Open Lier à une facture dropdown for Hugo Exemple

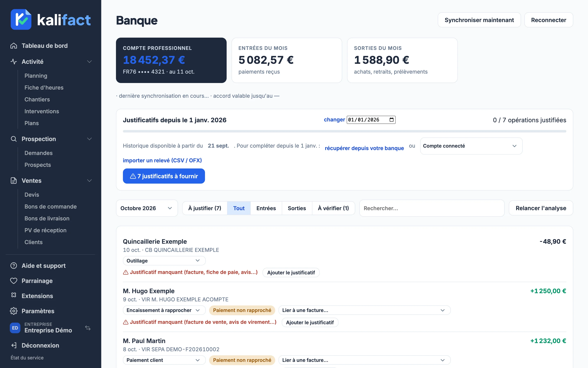(x=364, y=310)
